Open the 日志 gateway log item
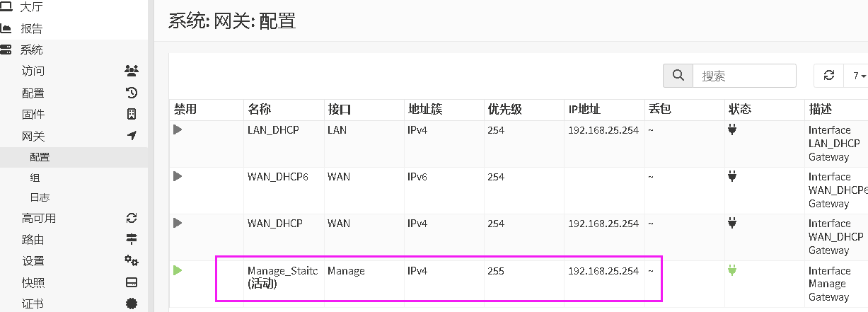Viewport: 868px width, 312px height. tap(40, 197)
